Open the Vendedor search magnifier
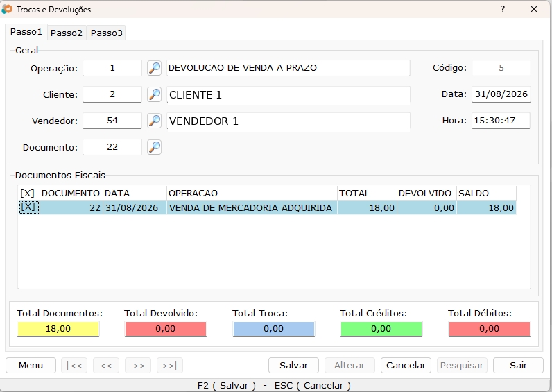552x392 pixels. (x=154, y=121)
